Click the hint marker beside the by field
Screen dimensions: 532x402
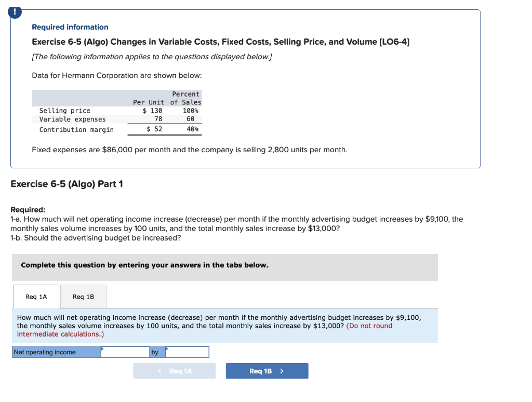pyautogui.click(x=166, y=347)
